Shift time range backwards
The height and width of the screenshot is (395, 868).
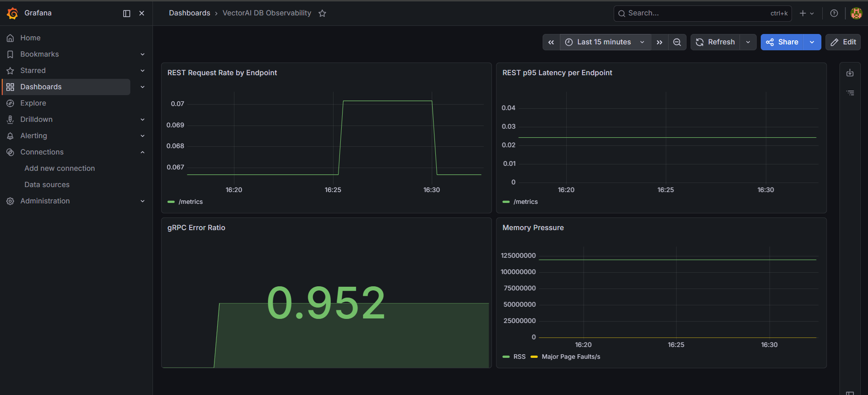pyautogui.click(x=551, y=42)
